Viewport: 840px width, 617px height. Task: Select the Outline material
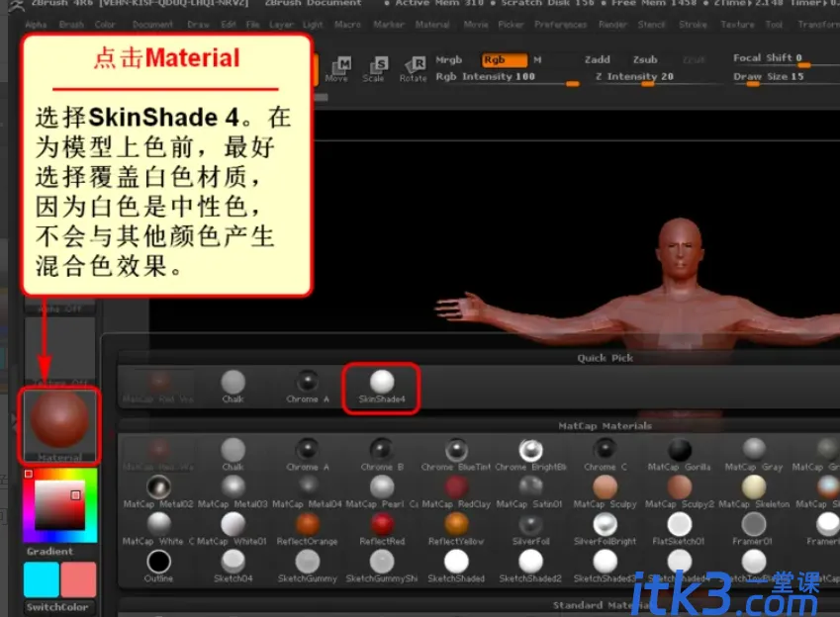[158, 567]
